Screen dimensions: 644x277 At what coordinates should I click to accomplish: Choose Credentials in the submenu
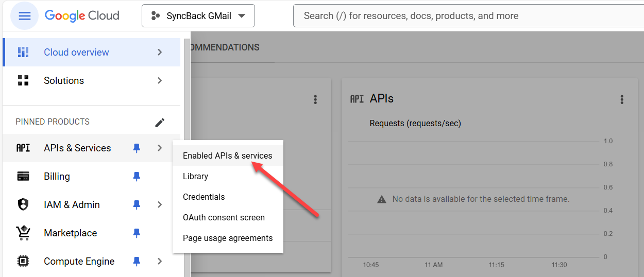pyautogui.click(x=228, y=197)
